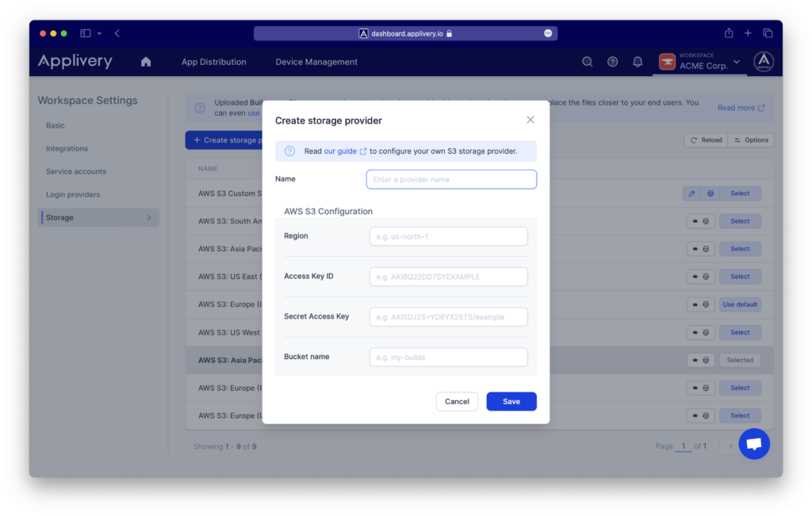The height and width of the screenshot is (516, 812).
Task: Open a new browser tab with the plus icon
Action: pyautogui.click(x=748, y=33)
